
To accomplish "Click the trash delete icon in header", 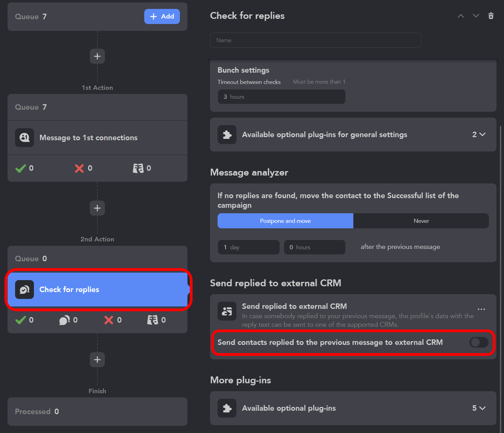I will 491,16.
